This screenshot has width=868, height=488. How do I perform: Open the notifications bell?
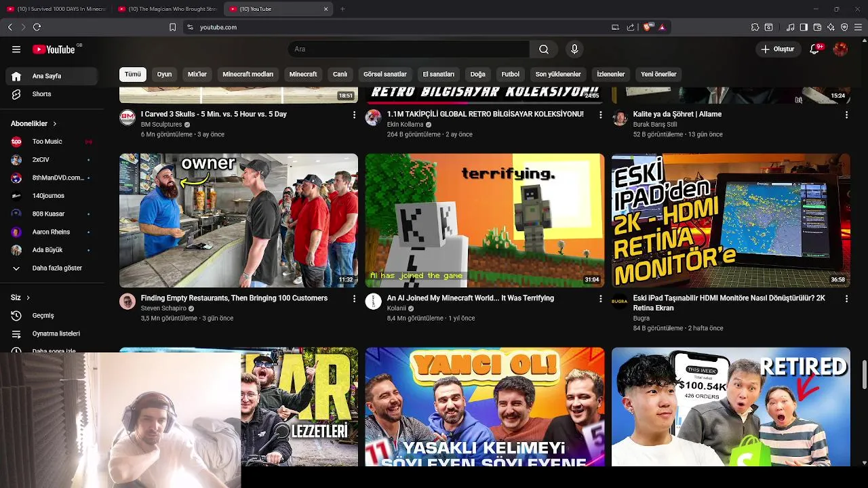815,49
